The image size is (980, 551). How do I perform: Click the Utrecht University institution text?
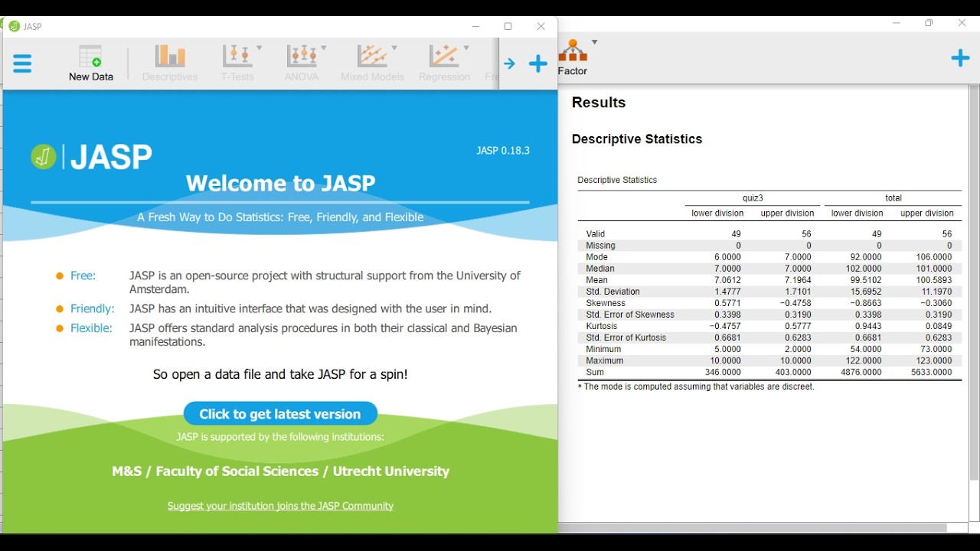coord(280,472)
